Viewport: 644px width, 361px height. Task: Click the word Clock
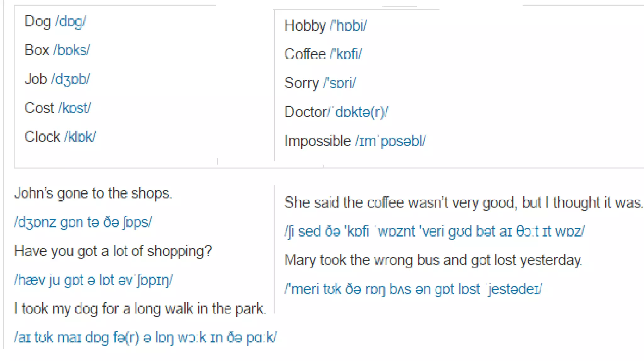(42, 137)
